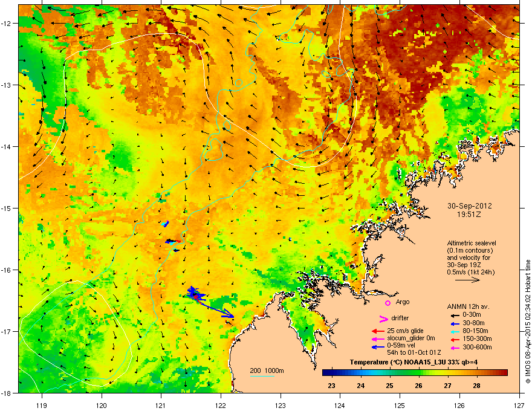
Task: Click the blue 0-59m vel legend arrow
Action: (x=378, y=347)
